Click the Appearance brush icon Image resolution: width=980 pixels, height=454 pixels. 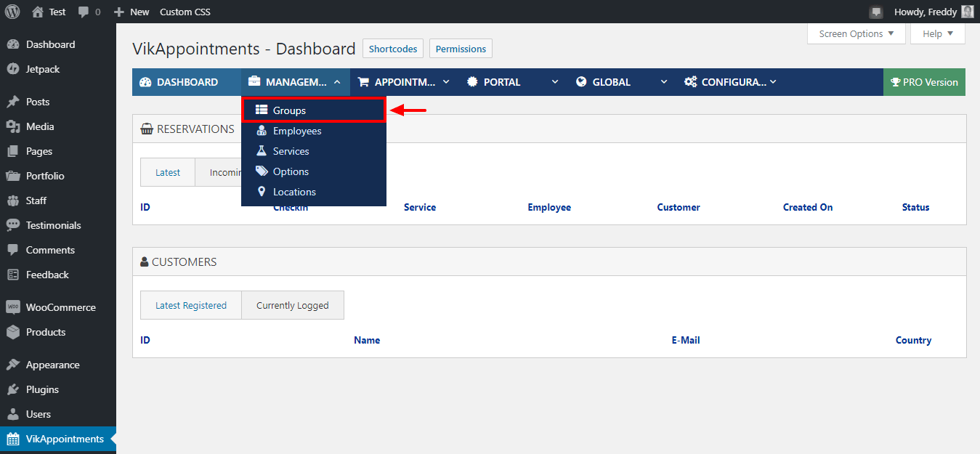pos(12,365)
